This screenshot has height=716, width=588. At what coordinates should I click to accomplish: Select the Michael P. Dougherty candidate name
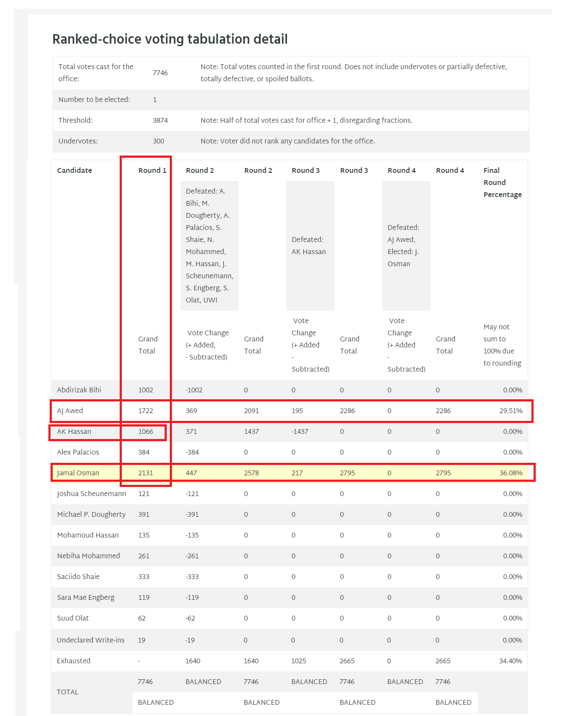[92, 514]
